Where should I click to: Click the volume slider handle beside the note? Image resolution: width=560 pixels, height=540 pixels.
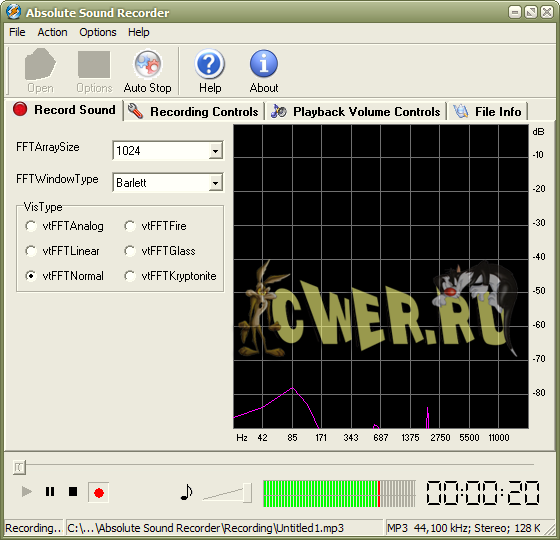click(x=247, y=493)
